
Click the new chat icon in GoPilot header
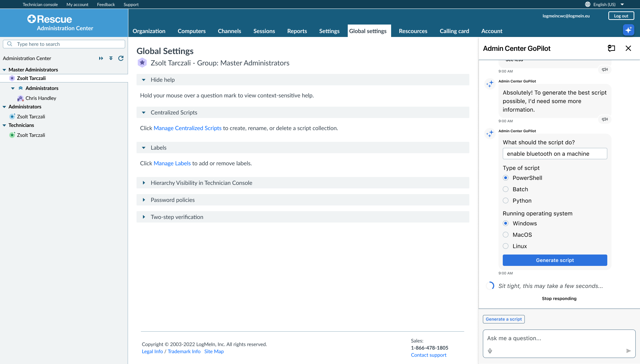[611, 48]
